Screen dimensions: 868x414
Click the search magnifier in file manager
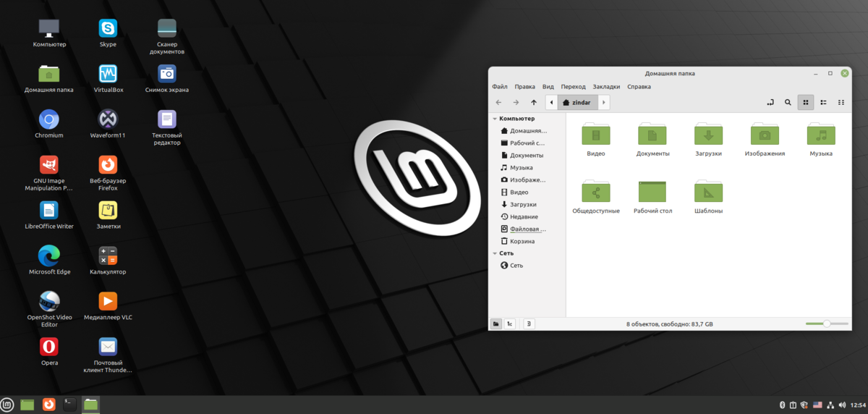pyautogui.click(x=788, y=103)
